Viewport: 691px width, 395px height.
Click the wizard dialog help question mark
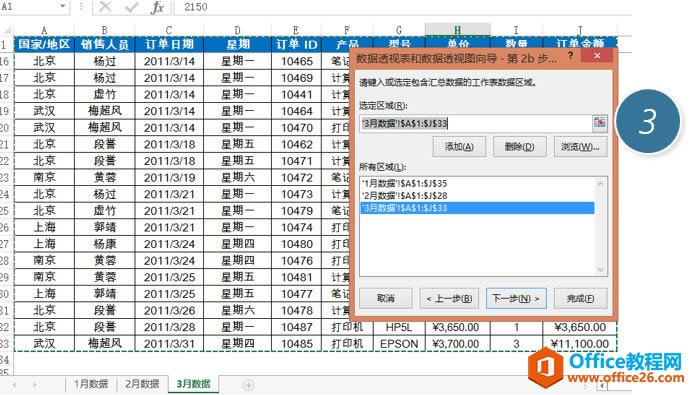[x=571, y=56]
